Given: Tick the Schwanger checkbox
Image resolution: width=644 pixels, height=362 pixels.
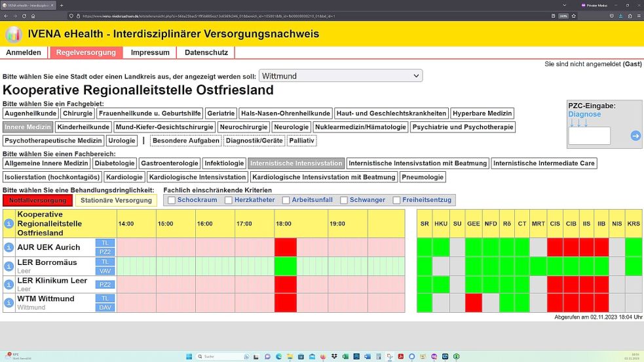Looking at the screenshot, I should click(344, 200).
